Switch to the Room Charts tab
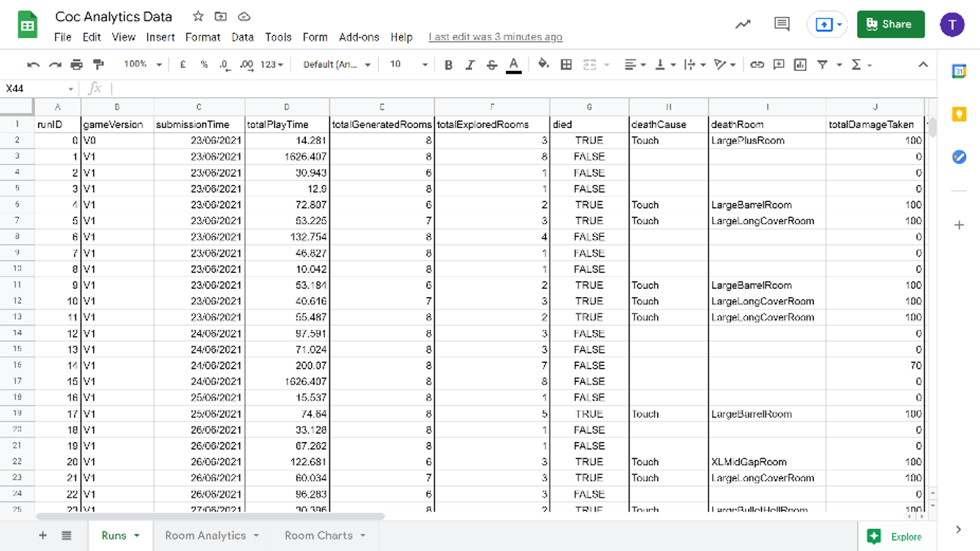 click(x=325, y=536)
